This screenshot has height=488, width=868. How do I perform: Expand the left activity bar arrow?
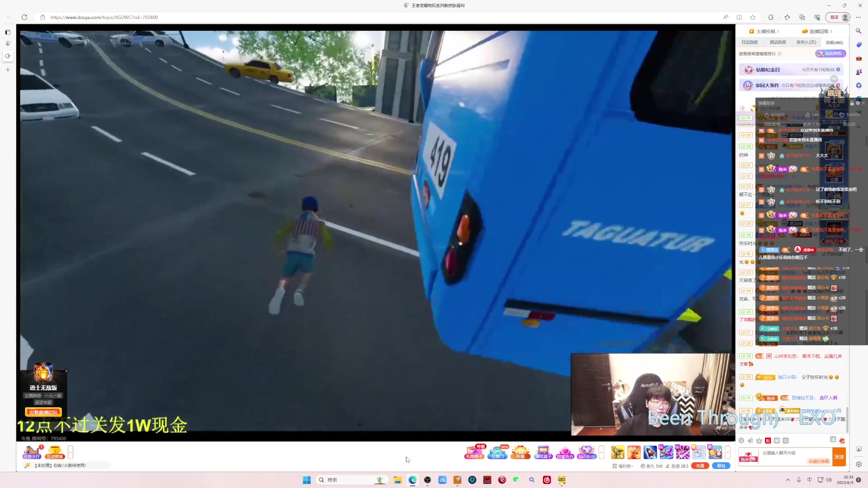pos(71,452)
